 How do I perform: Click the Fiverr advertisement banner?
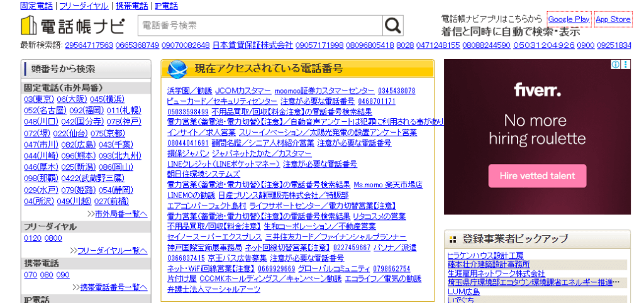point(537,137)
